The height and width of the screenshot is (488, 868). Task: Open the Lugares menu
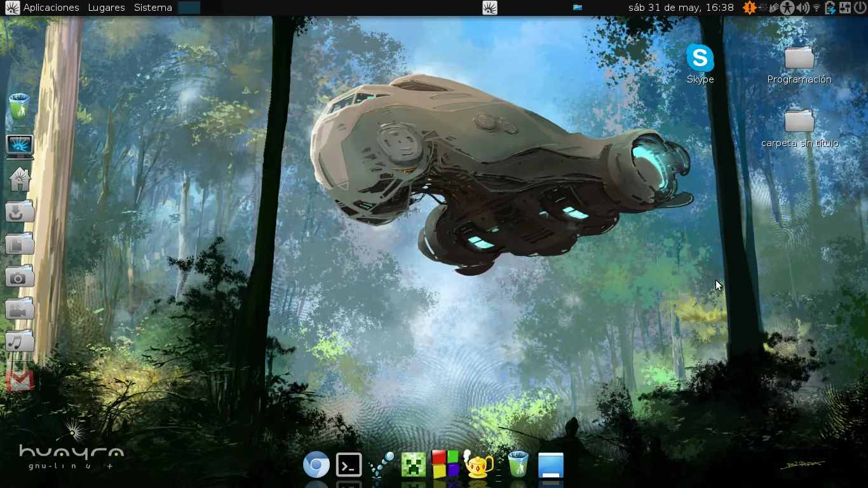point(106,8)
